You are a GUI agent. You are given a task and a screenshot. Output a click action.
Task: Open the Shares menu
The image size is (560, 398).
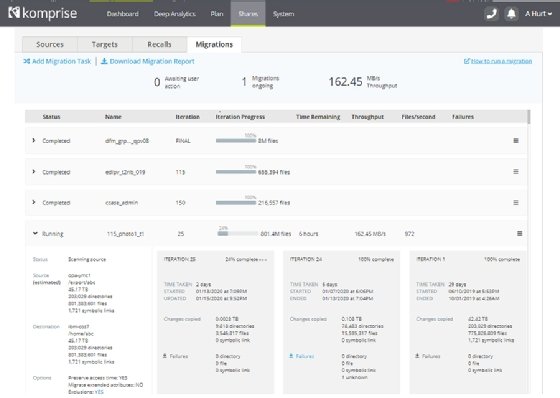click(x=248, y=14)
